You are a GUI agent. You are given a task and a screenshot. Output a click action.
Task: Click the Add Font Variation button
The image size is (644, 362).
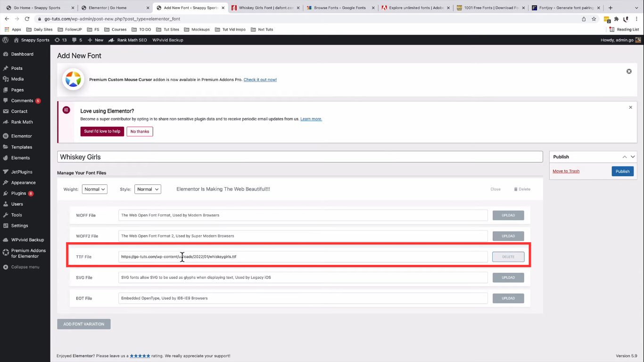click(84, 324)
